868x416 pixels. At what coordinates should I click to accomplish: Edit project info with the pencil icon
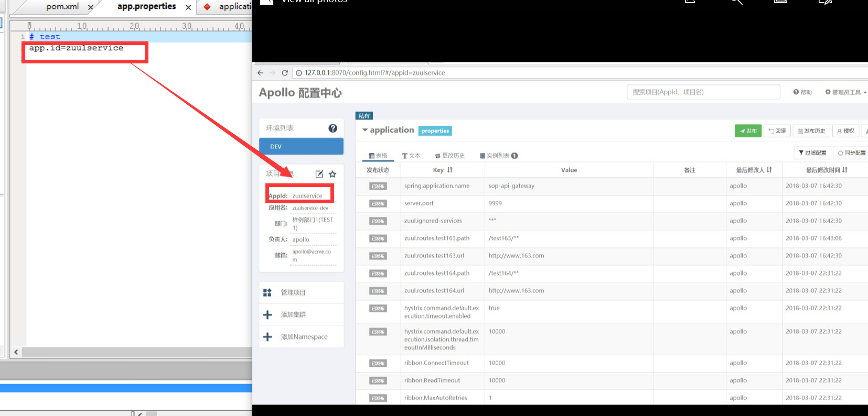(319, 174)
